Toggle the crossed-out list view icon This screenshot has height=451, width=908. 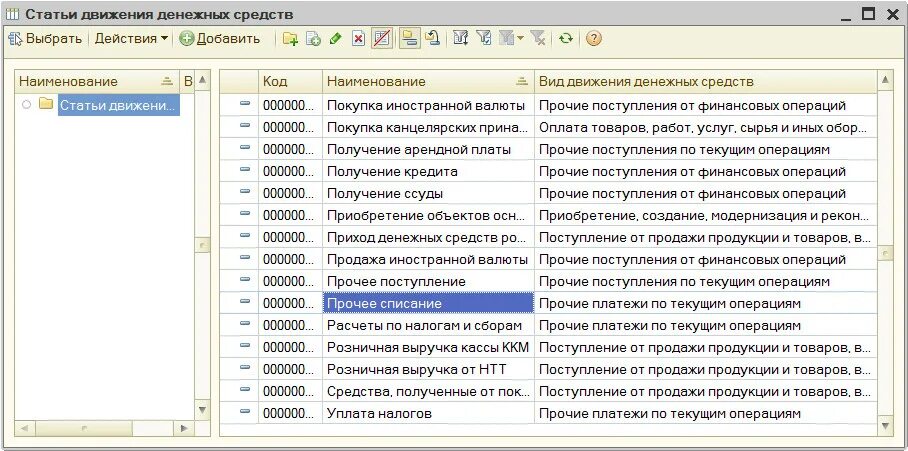[x=382, y=39]
